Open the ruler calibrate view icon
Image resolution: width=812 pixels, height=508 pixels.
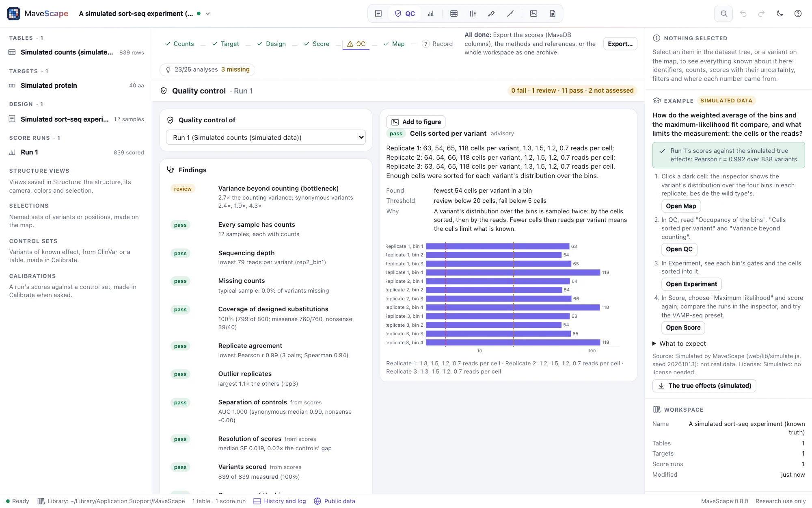point(510,13)
